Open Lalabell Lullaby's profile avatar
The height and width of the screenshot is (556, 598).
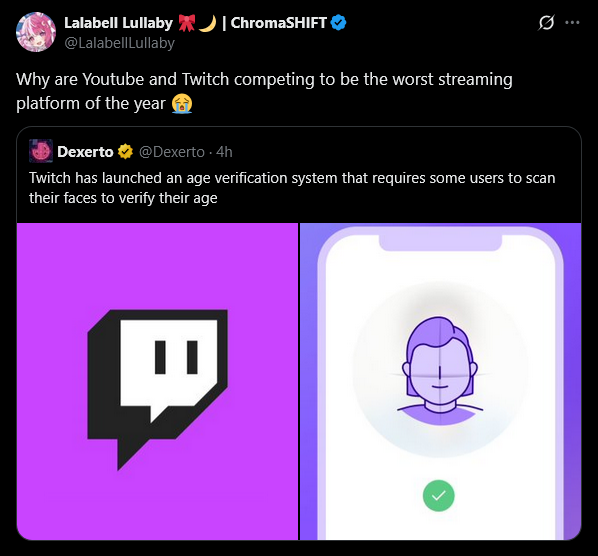pyautogui.click(x=36, y=32)
